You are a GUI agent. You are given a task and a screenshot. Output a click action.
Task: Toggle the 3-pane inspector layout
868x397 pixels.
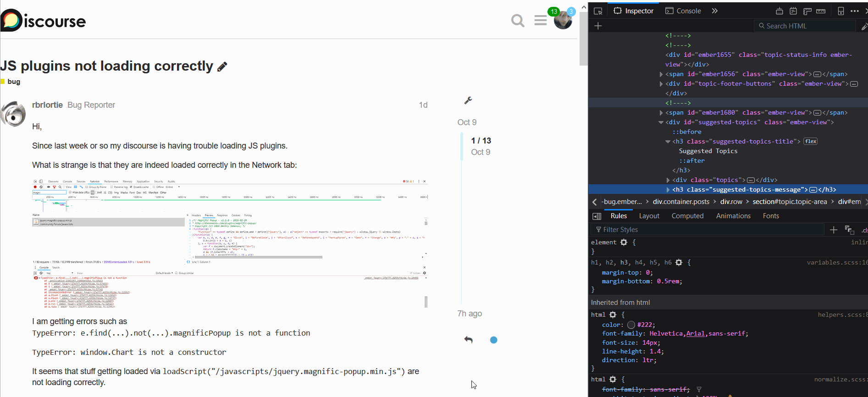tap(597, 216)
